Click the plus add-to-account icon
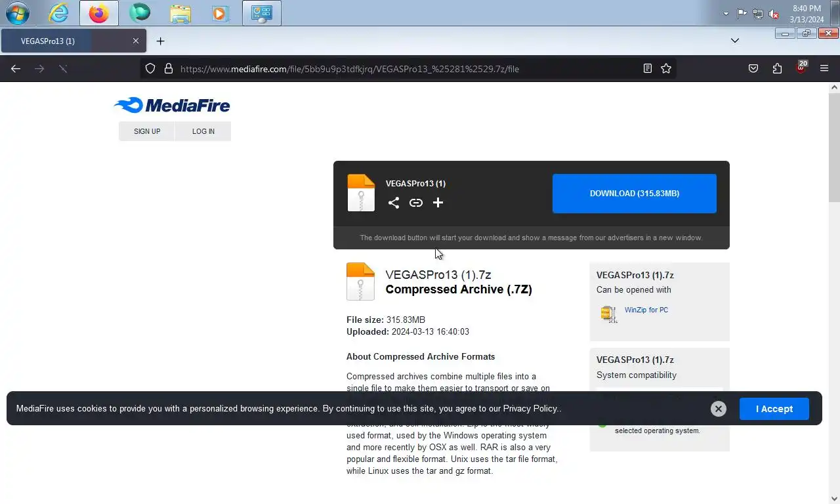840x504 pixels. coord(438,203)
